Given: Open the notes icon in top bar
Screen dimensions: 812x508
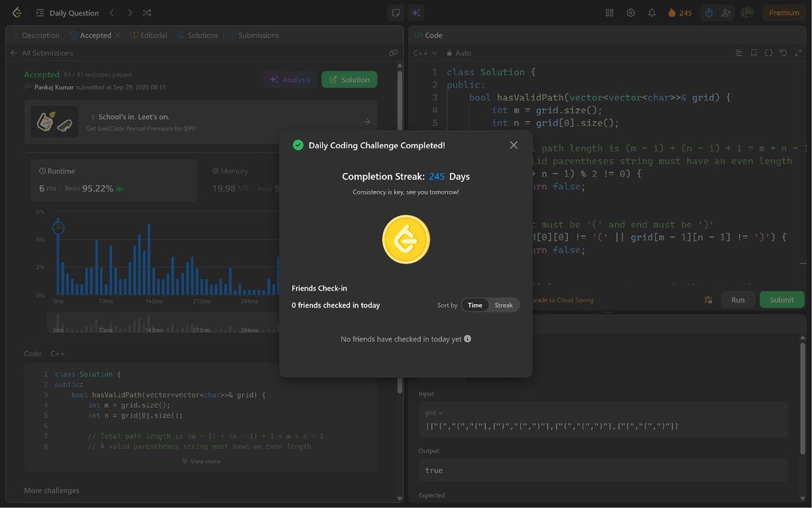Looking at the screenshot, I should [x=396, y=13].
